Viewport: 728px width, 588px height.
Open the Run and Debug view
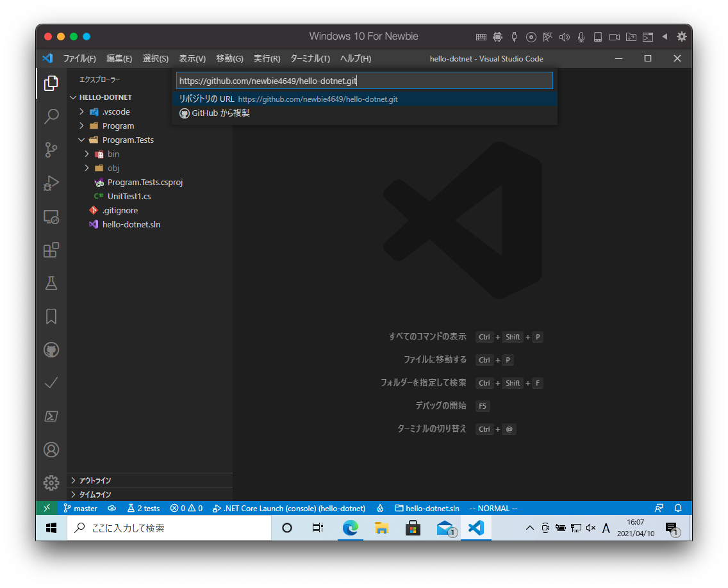pyautogui.click(x=51, y=183)
